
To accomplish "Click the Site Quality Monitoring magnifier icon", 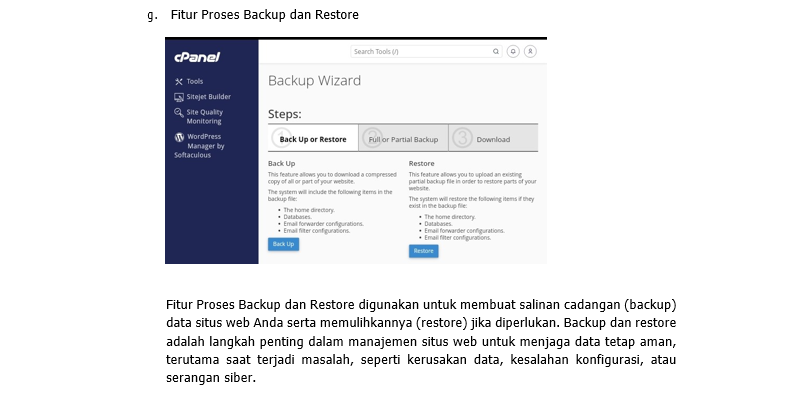I will tap(179, 112).
